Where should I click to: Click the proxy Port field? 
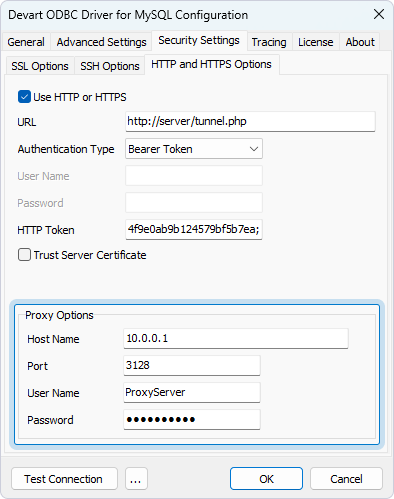click(192, 365)
